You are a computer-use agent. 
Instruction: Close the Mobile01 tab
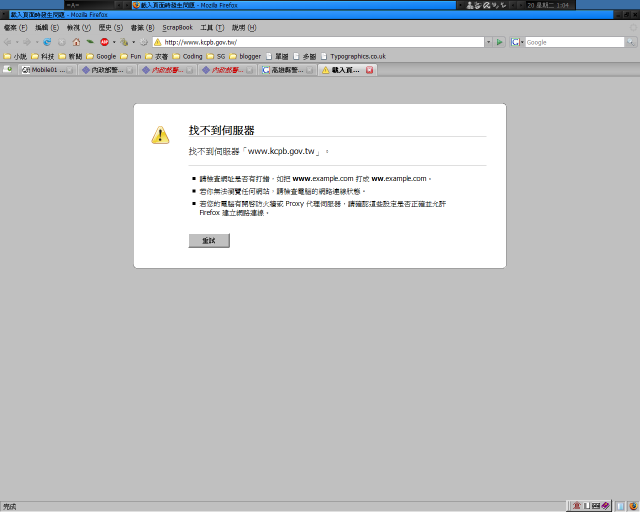point(70,70)
